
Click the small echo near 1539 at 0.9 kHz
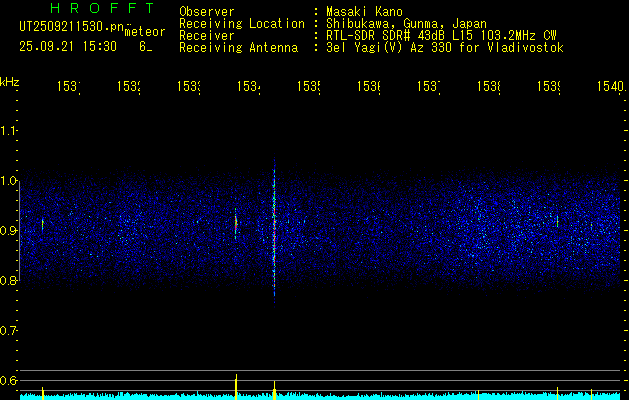click(557, 221)
